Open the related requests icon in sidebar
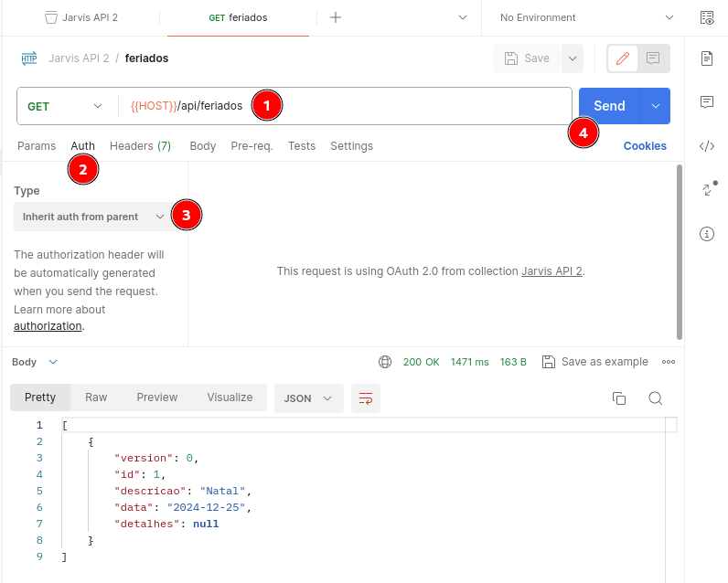Viewport: 728px width, 583px height. 708,189
